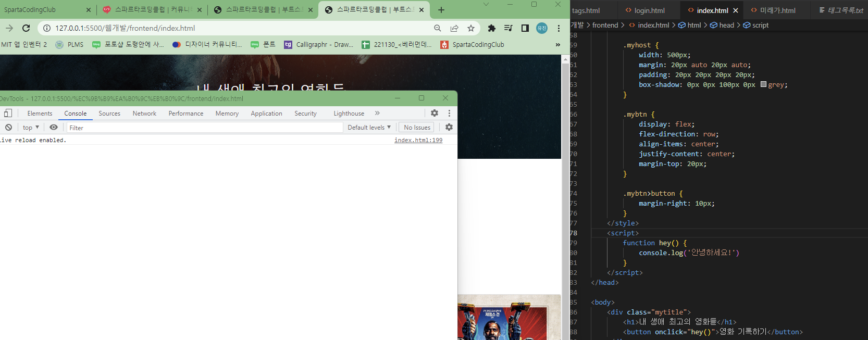Click the html breadcrumb in editor
Viewport: 868px width, 340px height.
689,25
